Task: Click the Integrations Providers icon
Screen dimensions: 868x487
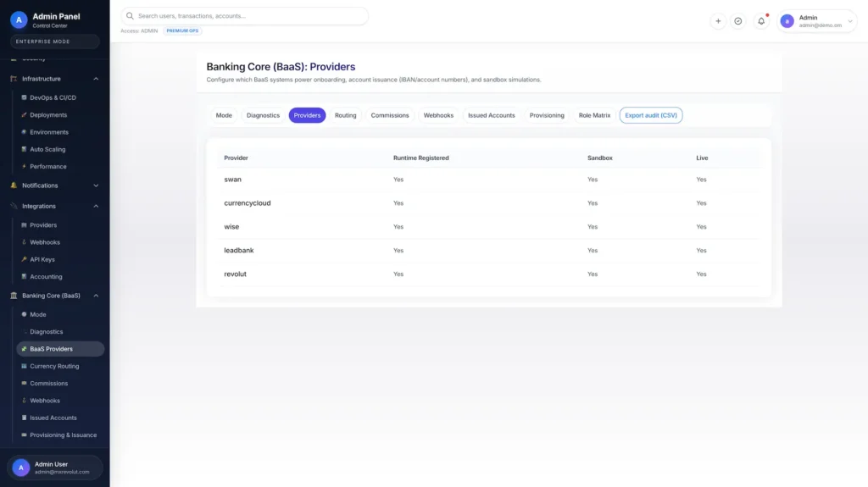Action: point(24,225)
